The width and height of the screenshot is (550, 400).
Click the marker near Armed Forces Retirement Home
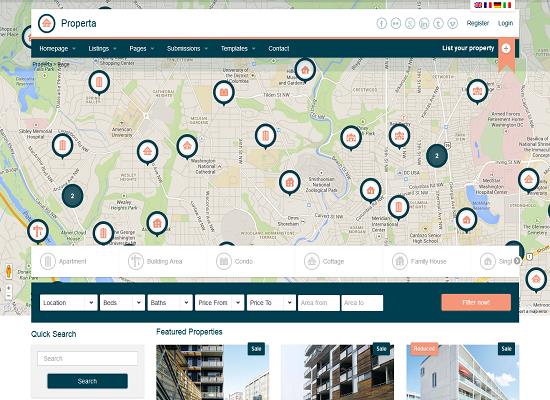[477, 91]
